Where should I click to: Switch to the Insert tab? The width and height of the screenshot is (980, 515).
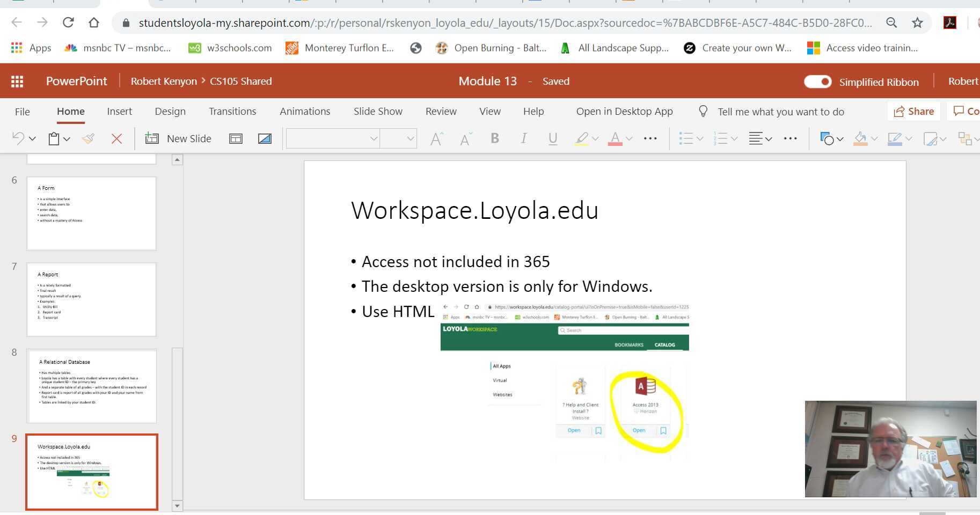(x=119, y=112)
